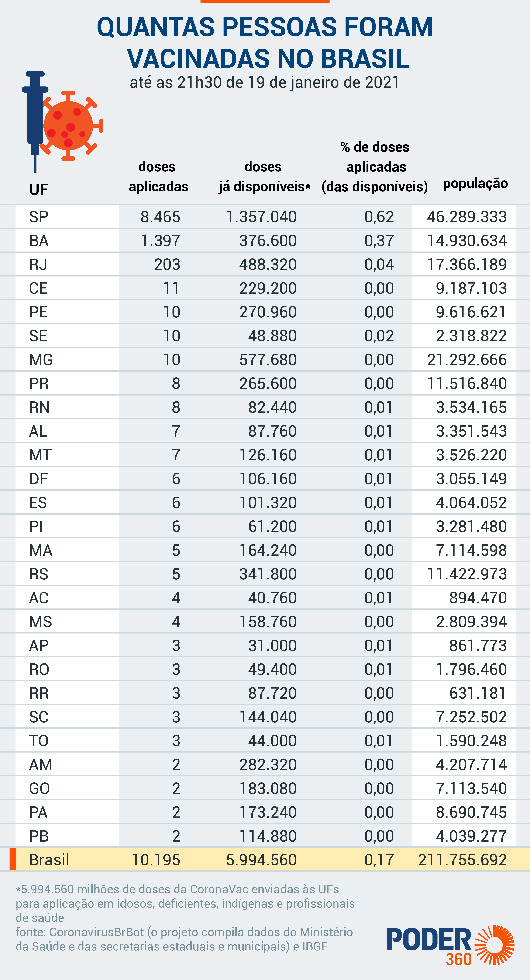This screenshot has width=530, height=980.
Task: Select RJ available doses 488.320
Action: (268, 264)
